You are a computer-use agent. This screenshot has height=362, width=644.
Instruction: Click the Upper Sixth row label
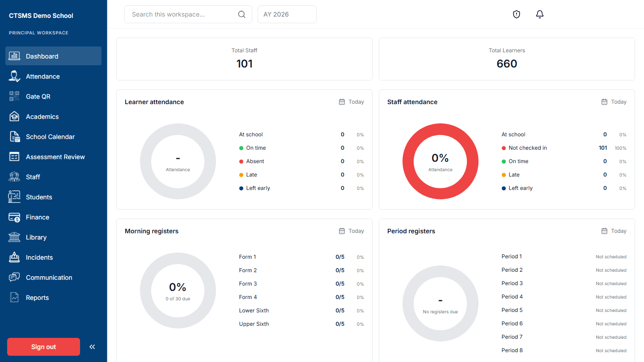[x=254, y=324]
